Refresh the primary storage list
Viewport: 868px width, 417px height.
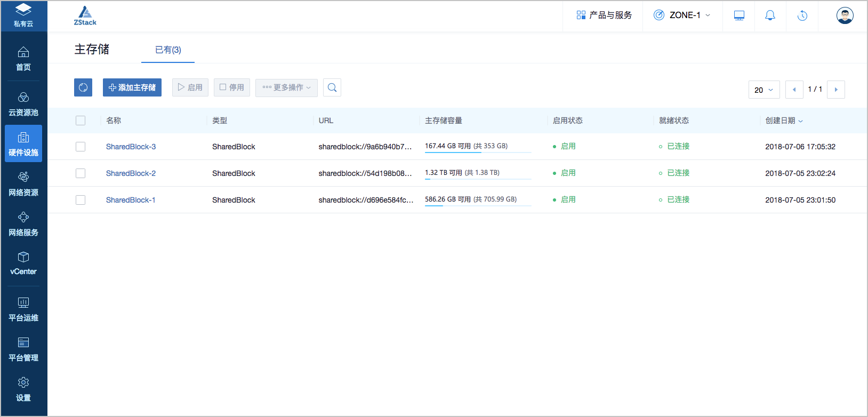83,87
